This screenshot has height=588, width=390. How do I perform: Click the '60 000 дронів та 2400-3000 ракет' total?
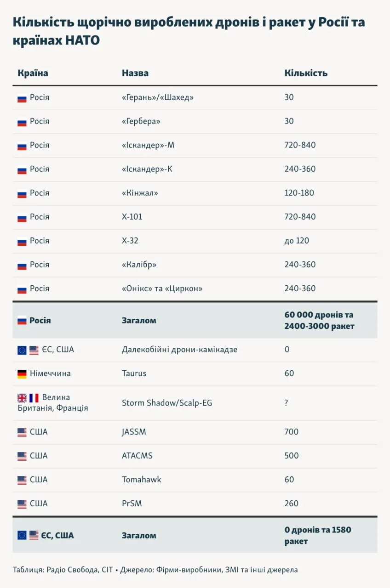point(319,320)
